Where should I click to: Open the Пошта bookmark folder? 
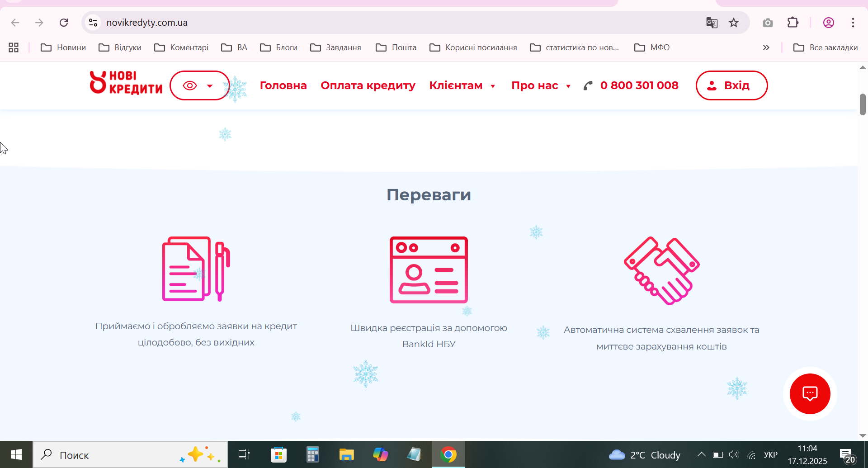[396, 47]
